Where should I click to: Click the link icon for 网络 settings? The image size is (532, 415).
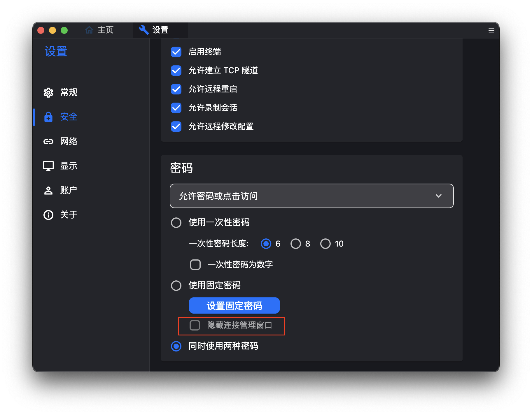point(48,141)
